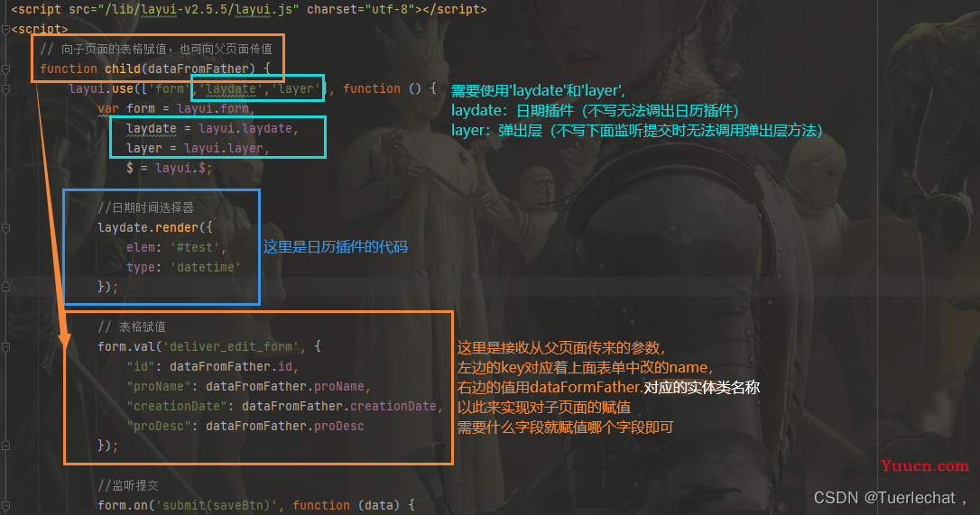Place cursor on function name child
980x515 pixels.
(x=123, y=69)
